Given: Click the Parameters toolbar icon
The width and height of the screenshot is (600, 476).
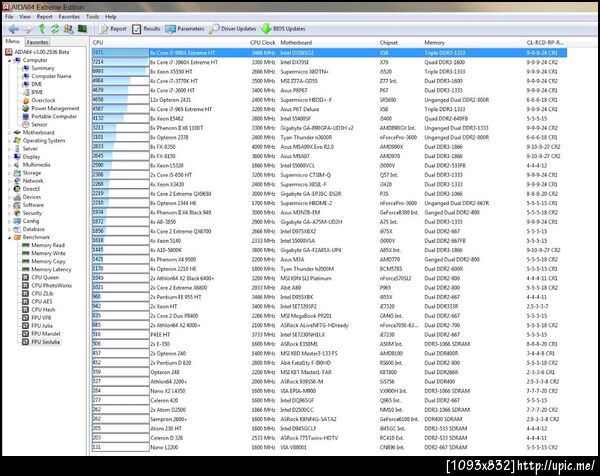Looking at the screenshot, I should pos(170,29).
